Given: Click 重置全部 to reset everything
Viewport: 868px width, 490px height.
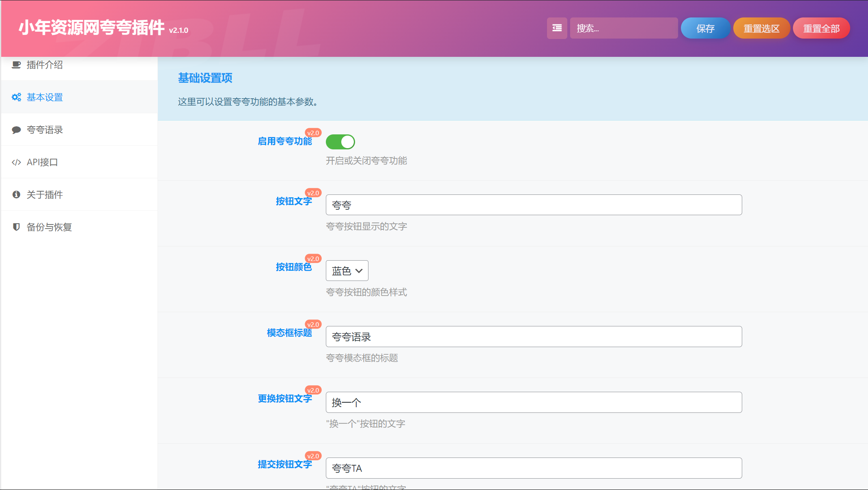Looking at the screenshot, I should click(821, 28).
